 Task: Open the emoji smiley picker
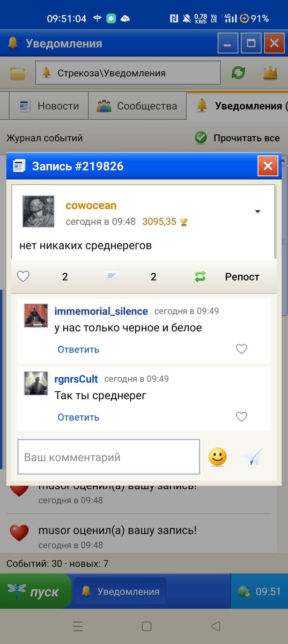click(218, 457)
